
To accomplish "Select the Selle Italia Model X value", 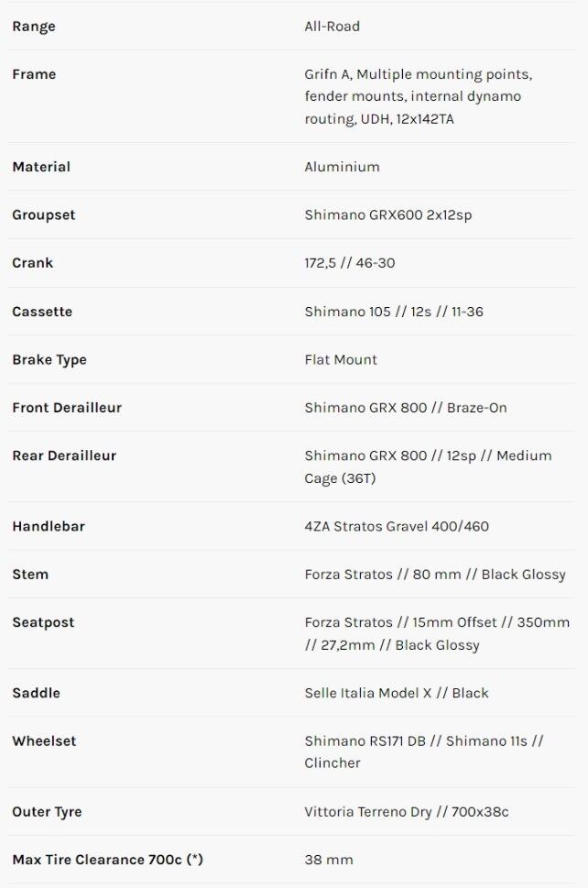I will tap(397, 693).
